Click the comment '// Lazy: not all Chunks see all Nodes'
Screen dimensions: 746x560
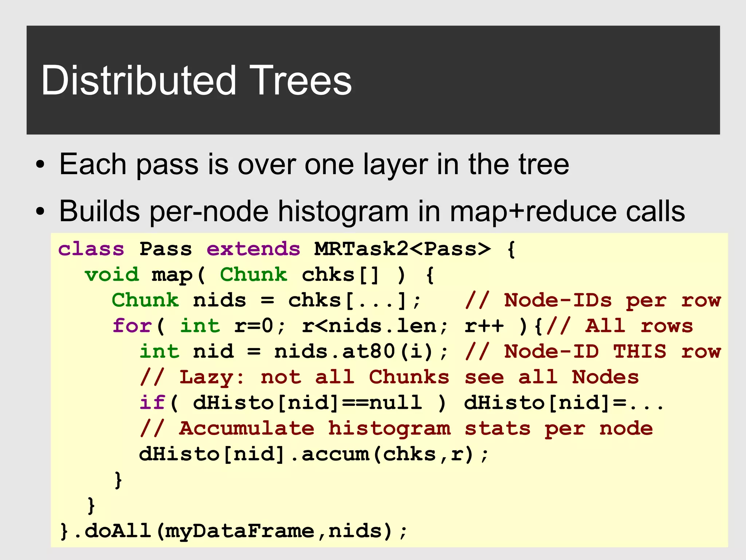pos(389,377)
